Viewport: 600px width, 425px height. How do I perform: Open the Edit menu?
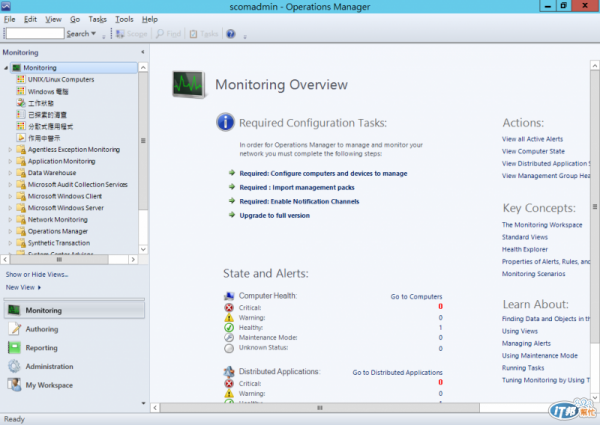(x=30, y=19)
